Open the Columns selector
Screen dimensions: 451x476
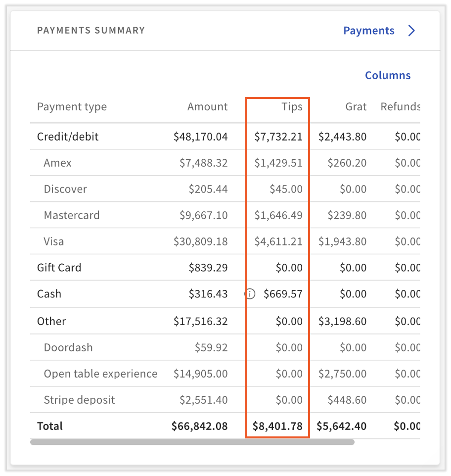(388, 75)
